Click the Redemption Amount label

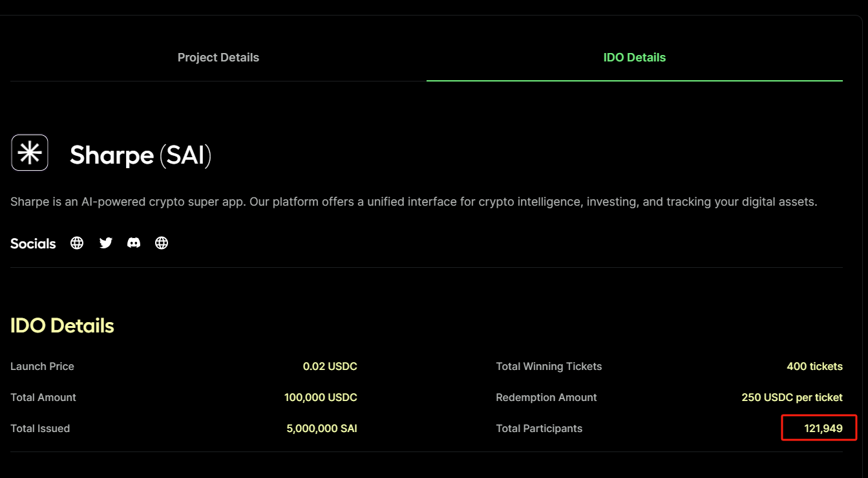point(546,397)
